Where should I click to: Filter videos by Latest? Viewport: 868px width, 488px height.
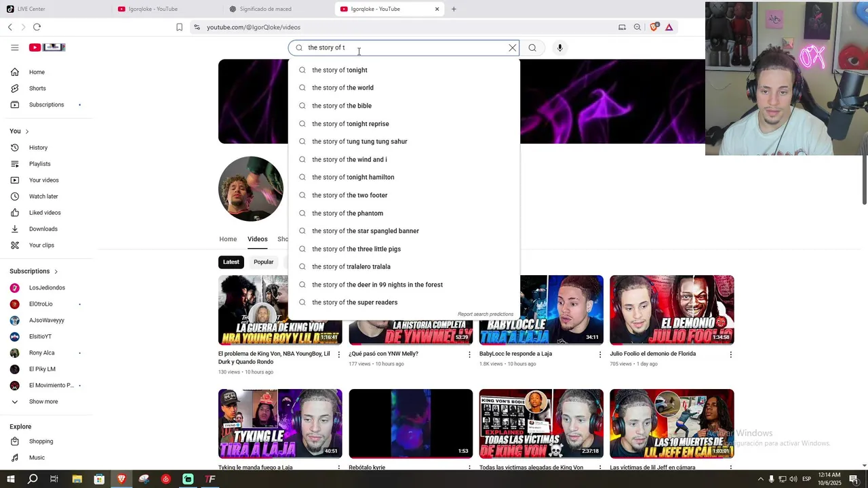[231, 262]
